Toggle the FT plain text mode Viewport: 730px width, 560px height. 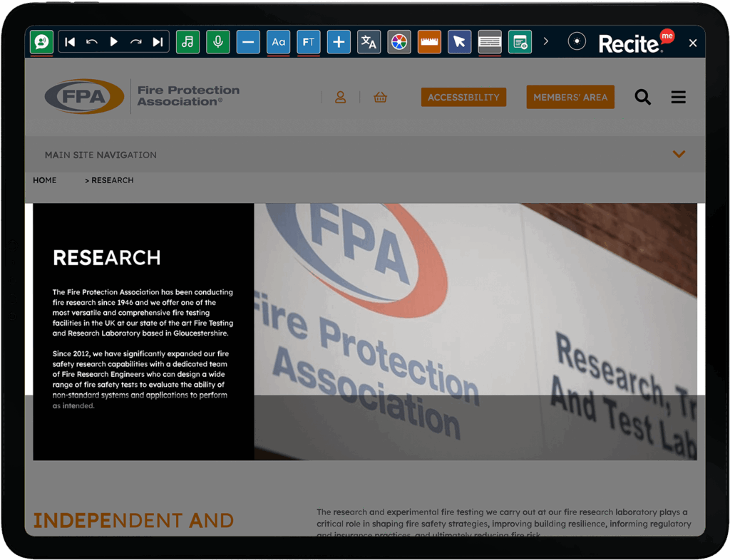coord(308,42)
